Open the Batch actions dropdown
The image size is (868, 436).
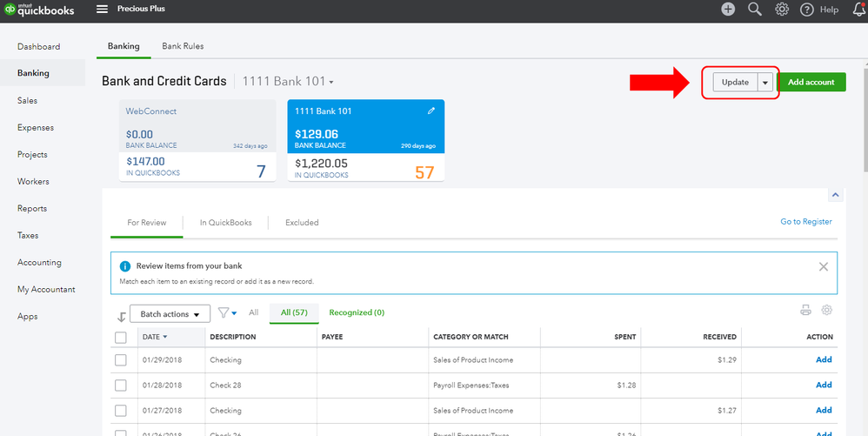click(x=170, y=314)
